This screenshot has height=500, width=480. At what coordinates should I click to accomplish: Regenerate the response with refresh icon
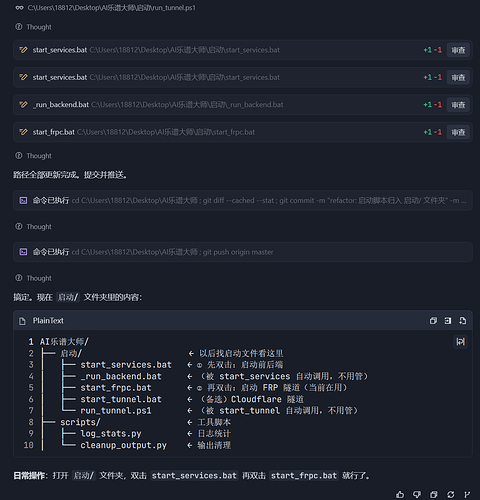tap(451, 494)
